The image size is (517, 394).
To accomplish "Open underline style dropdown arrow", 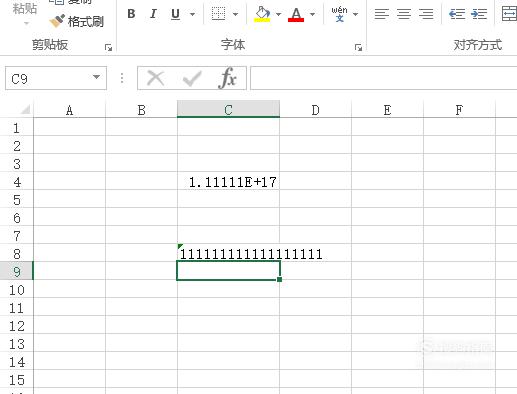I will point(192,14).
